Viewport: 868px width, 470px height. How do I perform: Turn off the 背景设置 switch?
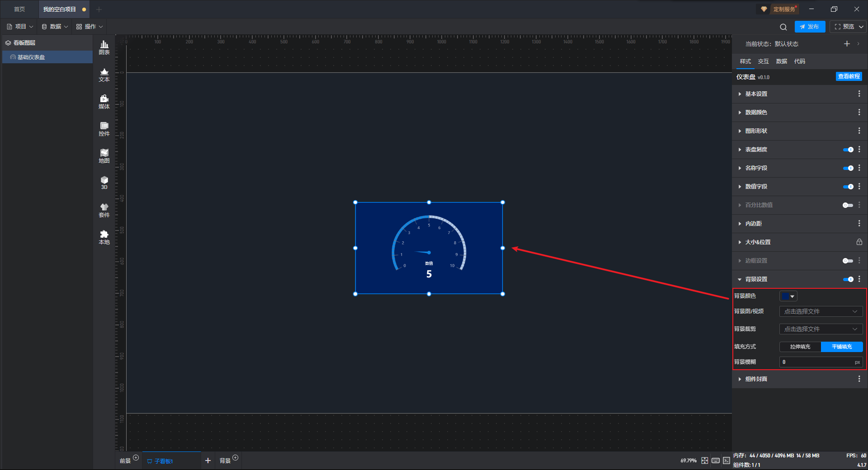pos(848,279)
